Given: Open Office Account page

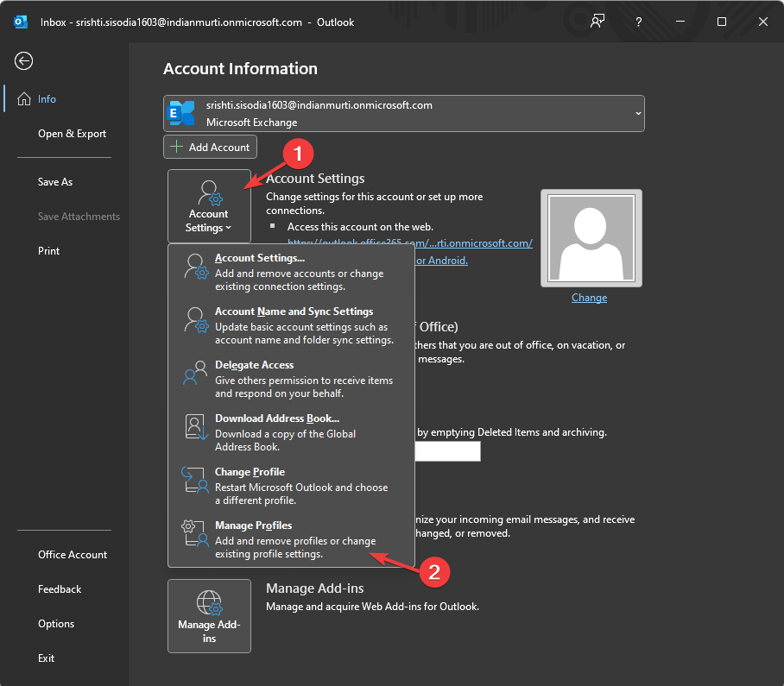Looking at the screenshot, I should [x=72, y=555].
